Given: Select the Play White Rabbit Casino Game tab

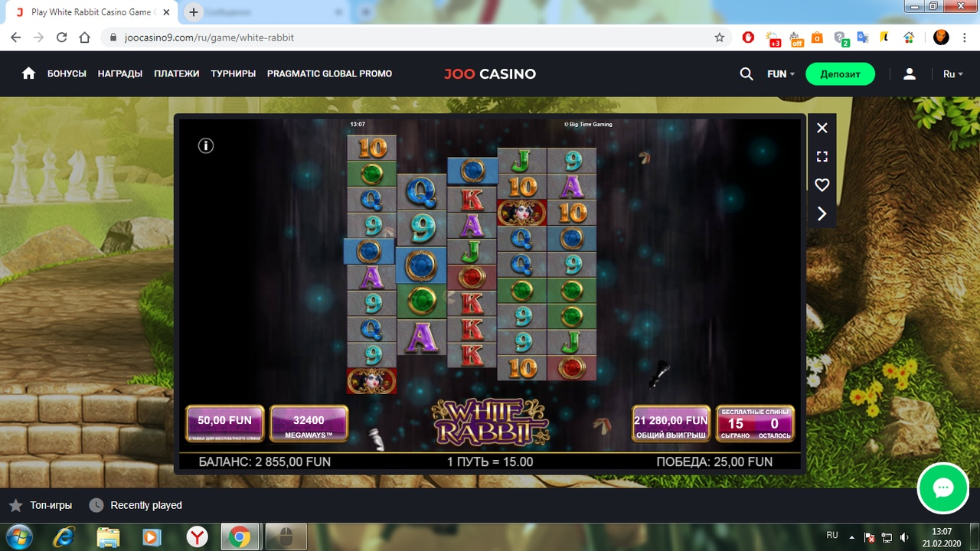Looking at the screenshot, I should (92, 12).
